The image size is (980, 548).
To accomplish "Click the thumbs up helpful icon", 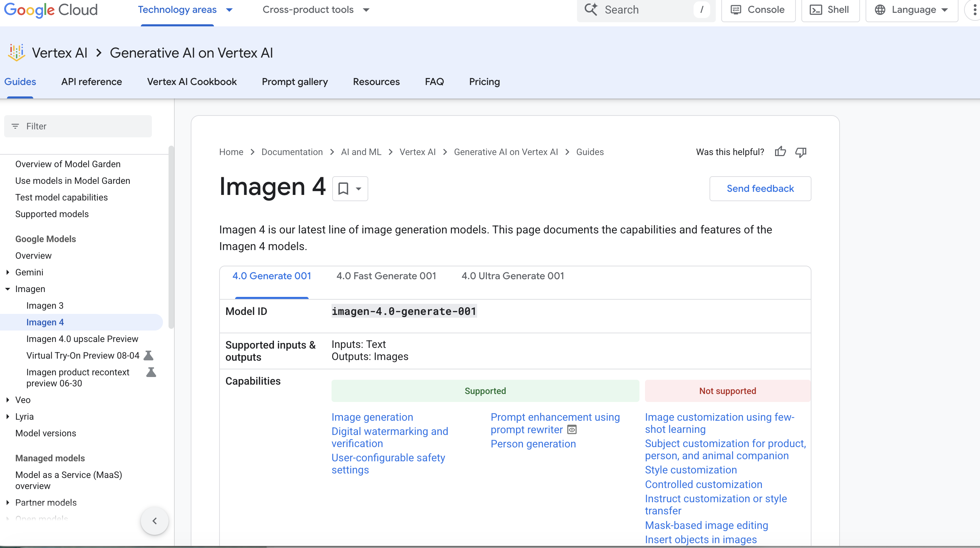I will pyautogui.click(x=780, y=152).
